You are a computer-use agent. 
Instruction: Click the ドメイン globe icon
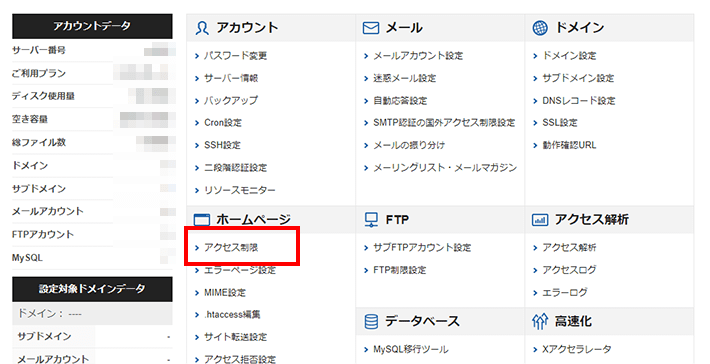(x=540, y=28)
